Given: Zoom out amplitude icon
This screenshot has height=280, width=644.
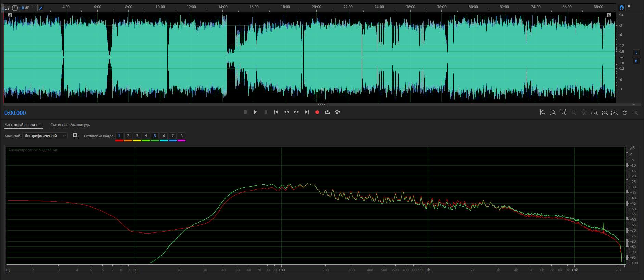Looking at the screenshot, I should point(553,112).
